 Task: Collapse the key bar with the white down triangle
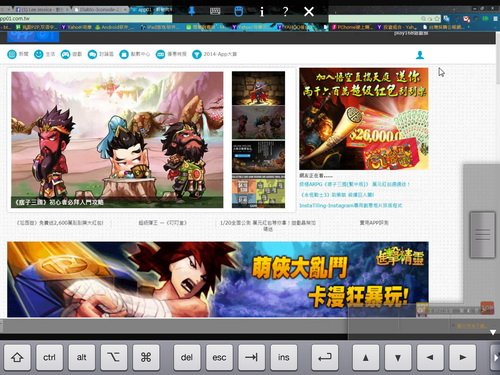[x=493, y=332]
